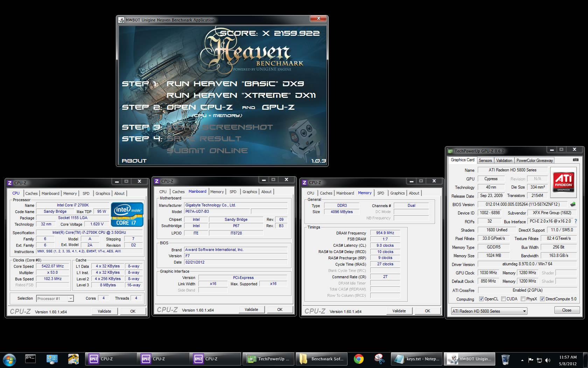Switch to the GPU-Z Validation tab

[504, 161]
